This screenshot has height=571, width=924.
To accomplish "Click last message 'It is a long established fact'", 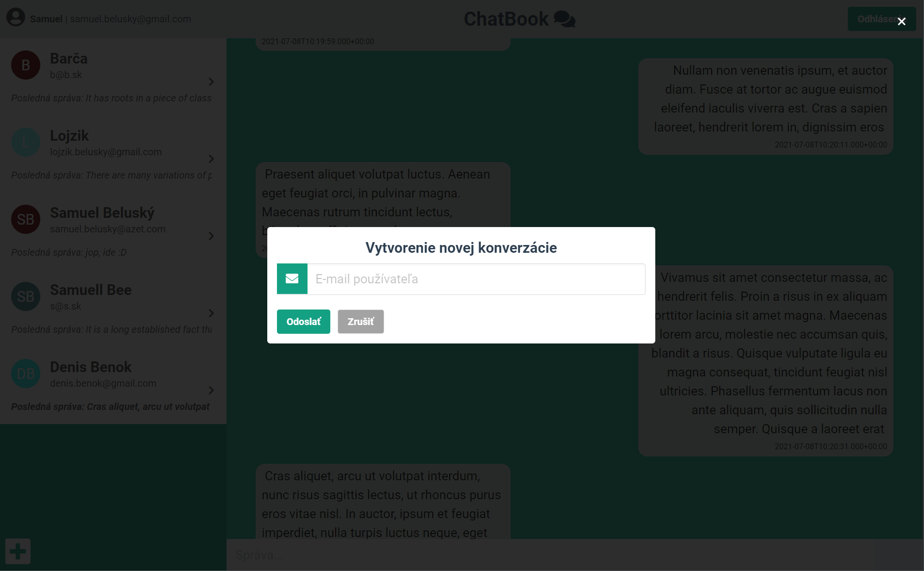I will pyautogui.click(x=112, y=329).
